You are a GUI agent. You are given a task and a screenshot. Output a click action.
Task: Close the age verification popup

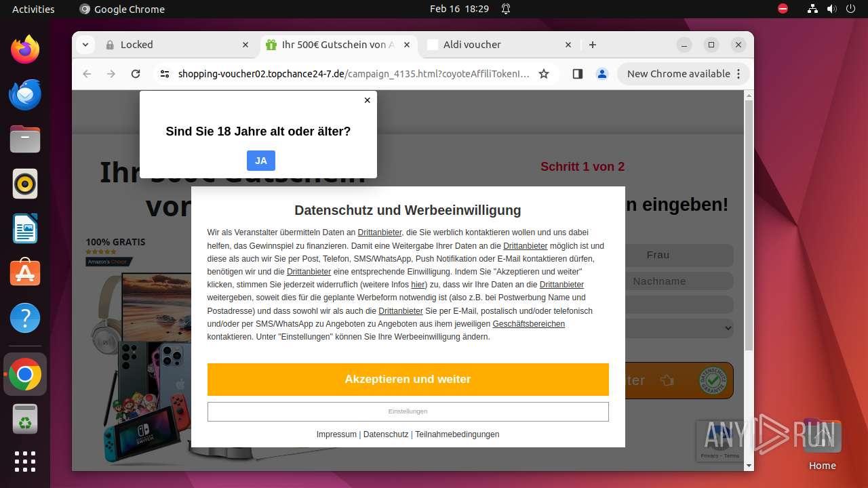pyautogui.click(x=367, y=100)
